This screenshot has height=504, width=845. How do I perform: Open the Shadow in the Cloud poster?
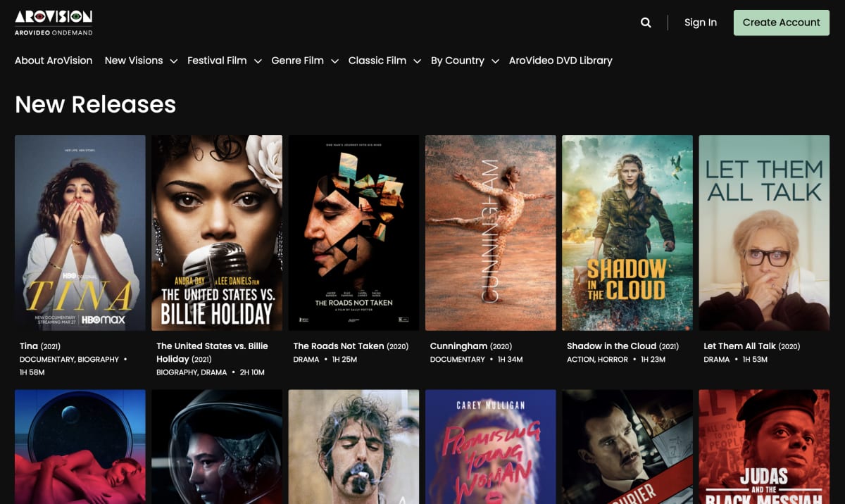coord(627,233)
